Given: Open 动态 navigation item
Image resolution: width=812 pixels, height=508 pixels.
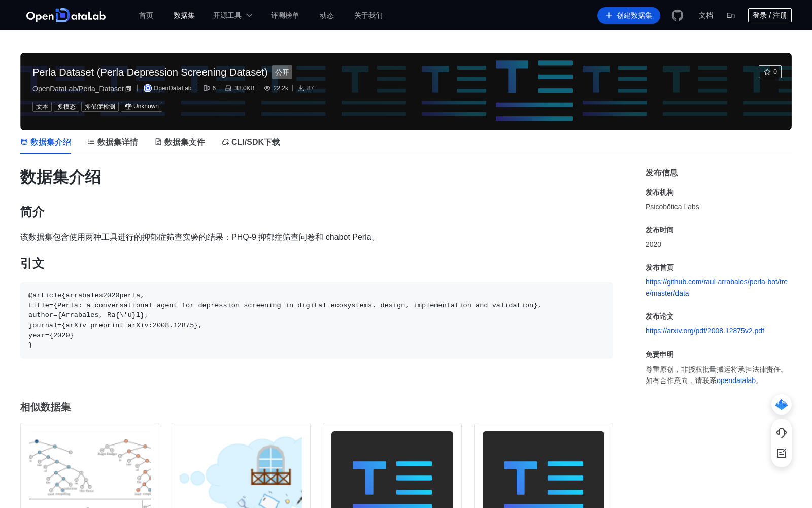Looking at the screenshot, I should (x=327, y=15).
